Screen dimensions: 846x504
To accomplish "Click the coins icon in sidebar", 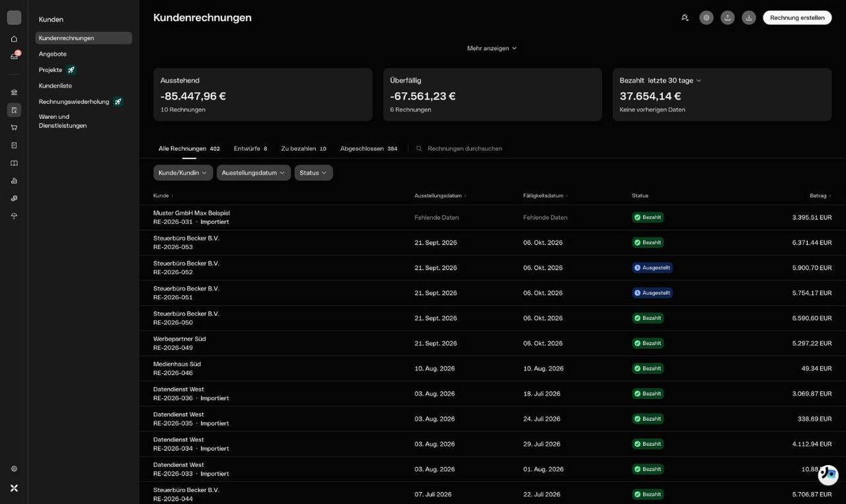I will pyautogui.click(x=14, y=198).
